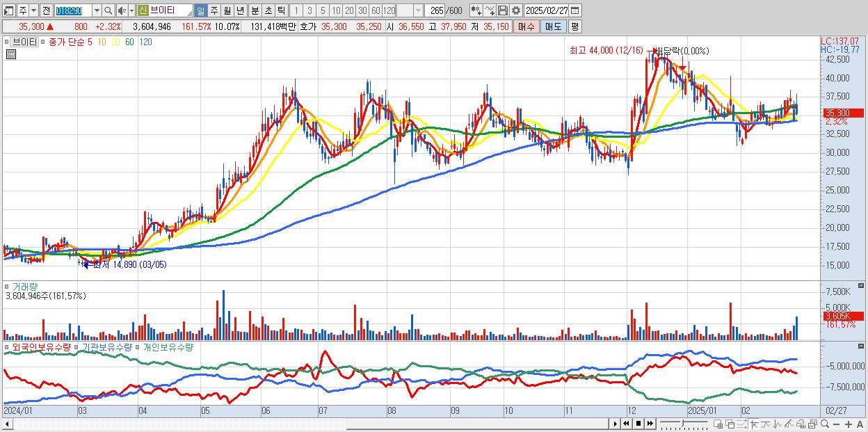Screen dimensions: 868x432
Task: Click the 60 interval button
Action: point(376,10)
